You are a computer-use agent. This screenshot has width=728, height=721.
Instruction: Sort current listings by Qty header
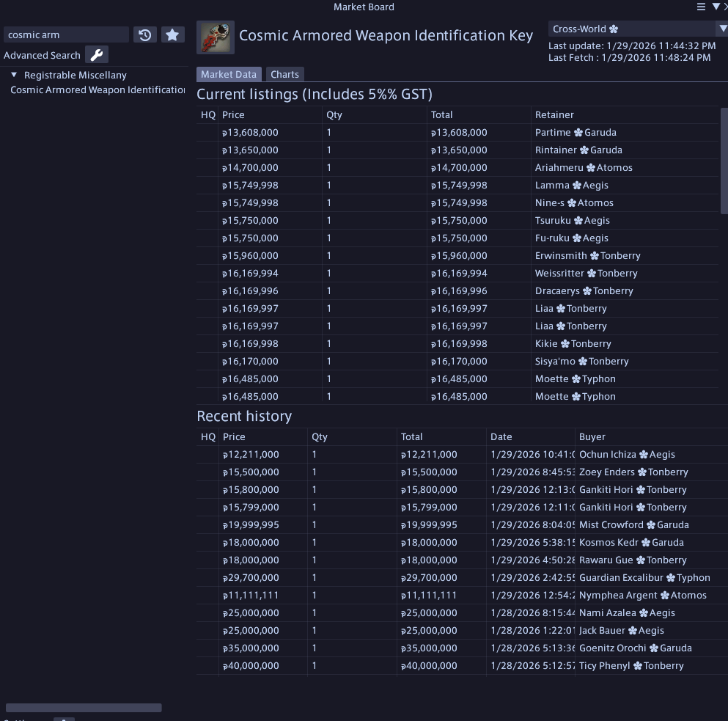click(x=334, y=114)
